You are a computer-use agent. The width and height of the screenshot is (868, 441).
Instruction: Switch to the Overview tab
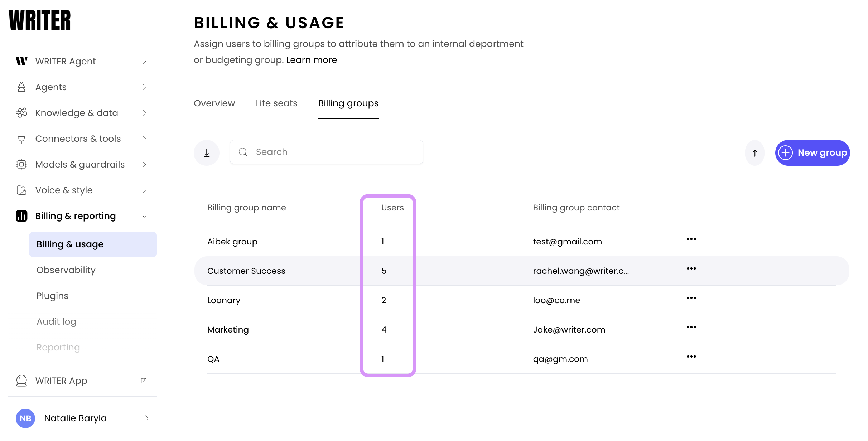click(214, 103)
